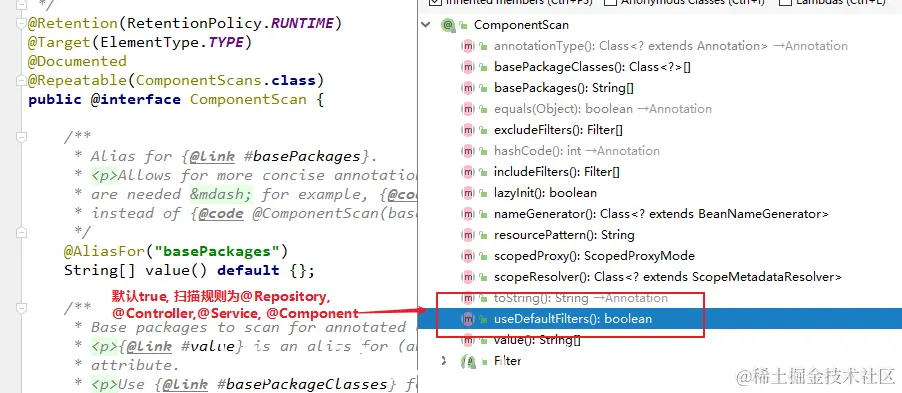Image resolution: width=902 pixels, height=393 pixels.
Task: Click the @Target annotation in code
Action: (59, 43)
